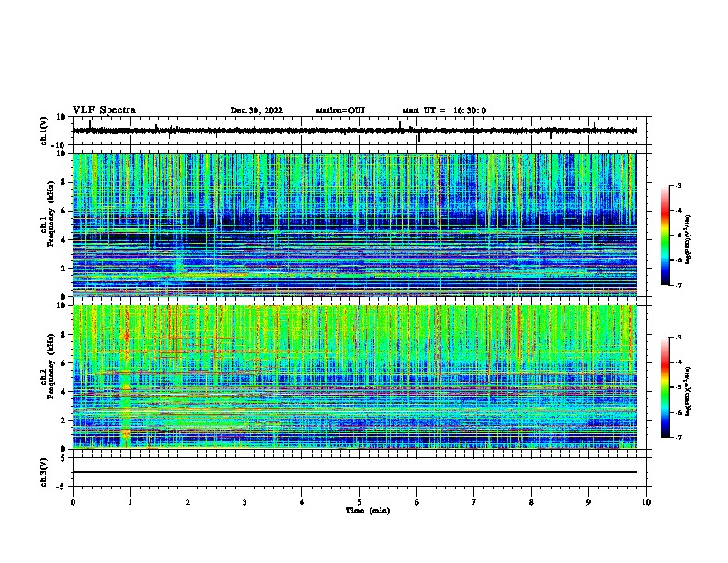Click the '-7' label on ch.1 colorbar

pos(678,285)
